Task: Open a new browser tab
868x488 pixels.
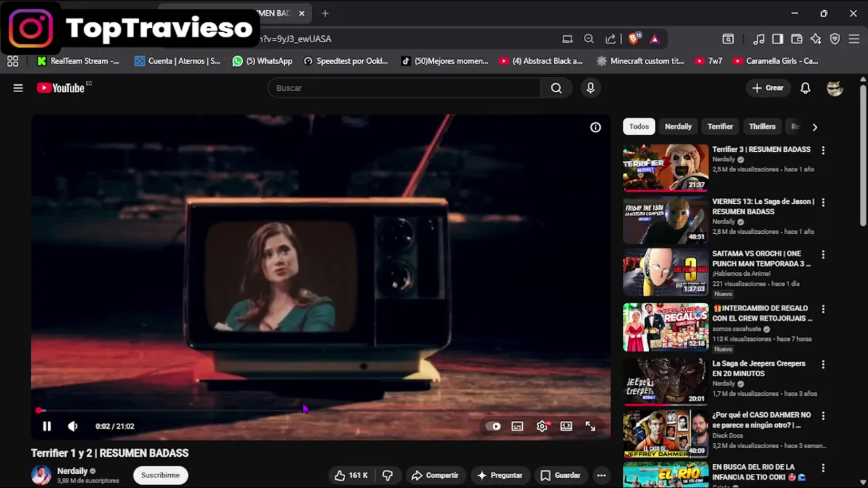Action: click(325, 14)
